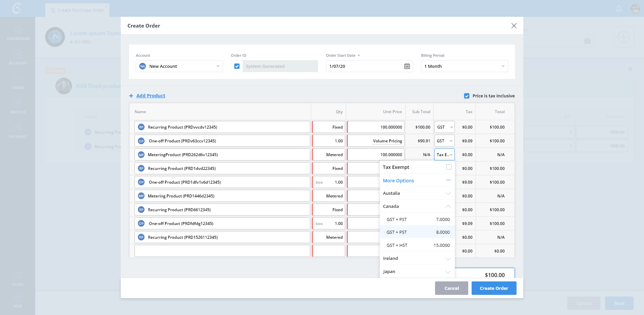644x315 pixels.
Task: Uncheck Price is tax inclusive
Action: (x=467, y=96)
